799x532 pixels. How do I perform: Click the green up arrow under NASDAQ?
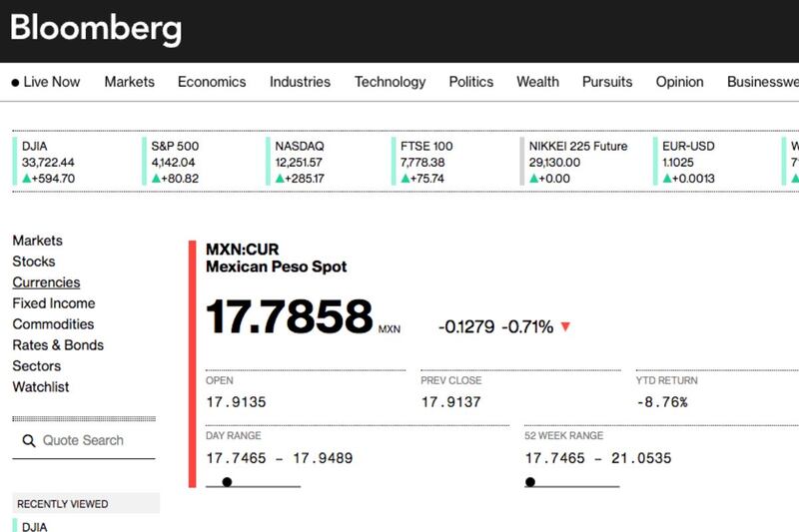(280, 179)
